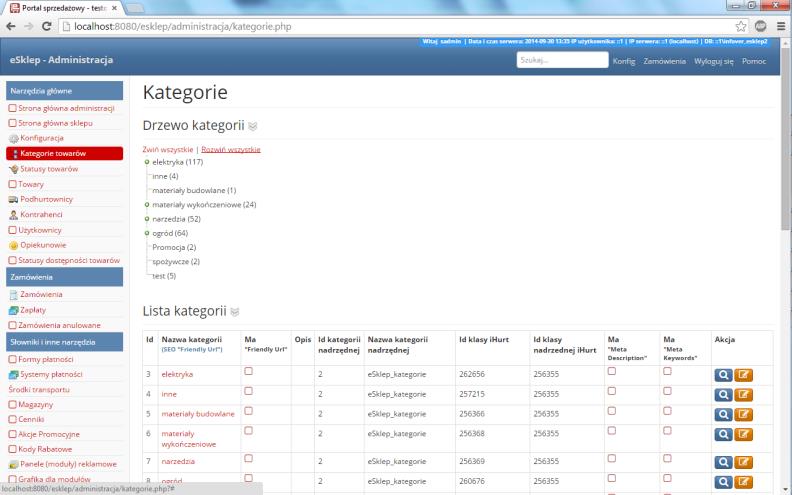The image size is (792, 495).
Task: Reload the page with the refresh icon
Action: click(46, 26)
